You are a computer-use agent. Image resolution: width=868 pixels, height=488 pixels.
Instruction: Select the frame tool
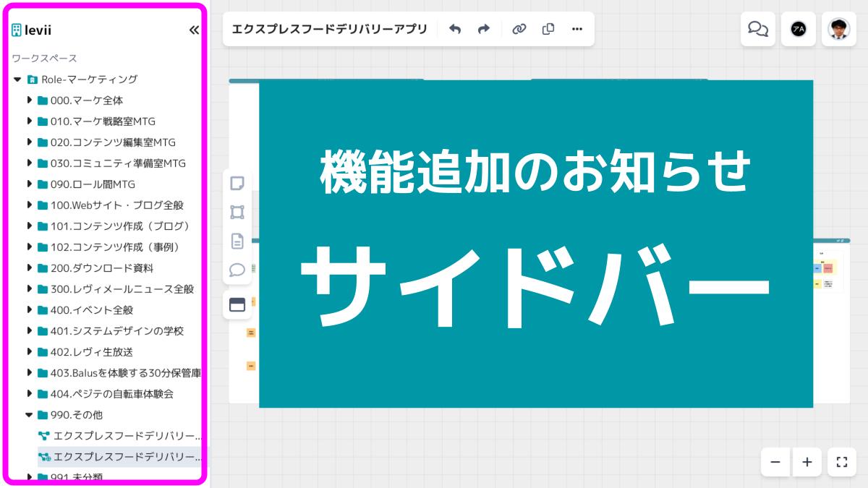[x=237, y=212]
